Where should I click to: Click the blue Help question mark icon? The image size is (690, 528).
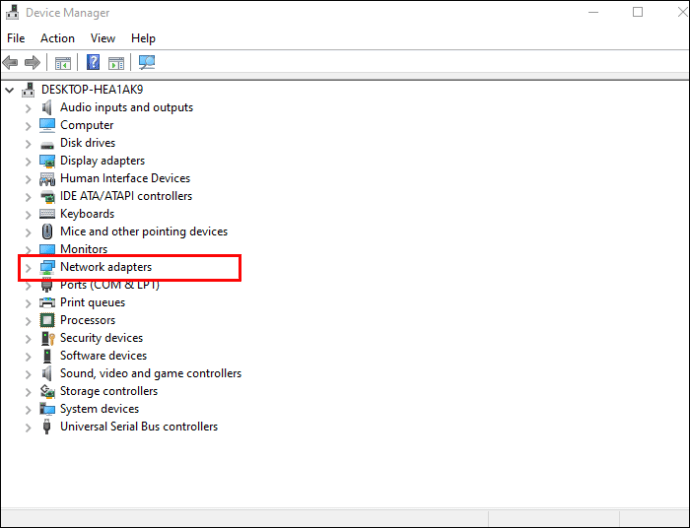click(93, 62)
